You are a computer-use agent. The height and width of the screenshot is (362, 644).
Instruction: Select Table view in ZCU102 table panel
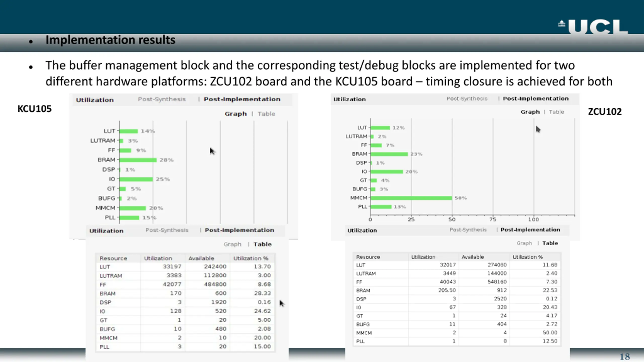click(x=550, y=243)
